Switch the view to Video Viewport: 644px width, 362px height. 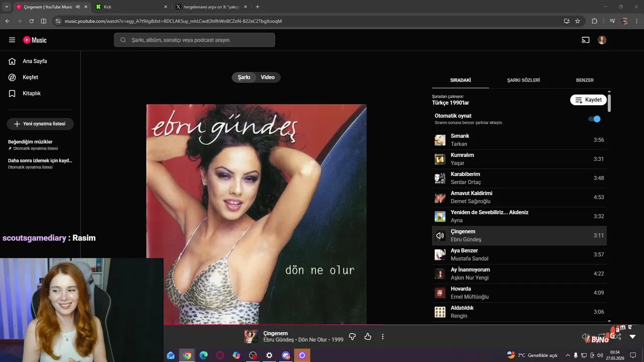[268, 77]
